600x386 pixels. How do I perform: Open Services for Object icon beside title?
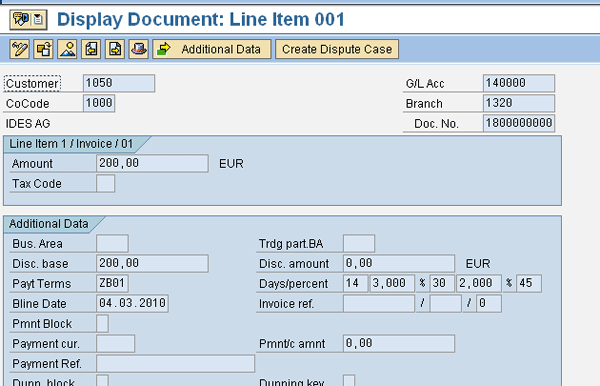21,19
